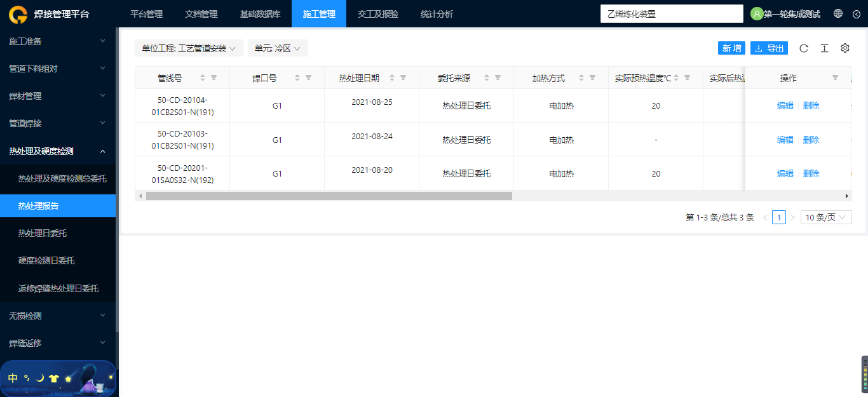The width and height of the screenshot is (868, 397).
Task: Open the 10 条/页 page size dropdown
Action: [826, 217]
